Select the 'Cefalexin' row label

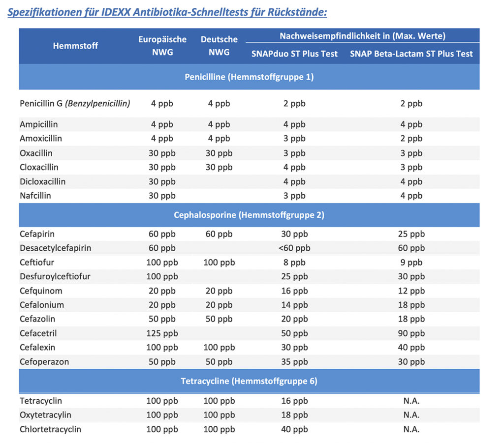pos(37,347)
